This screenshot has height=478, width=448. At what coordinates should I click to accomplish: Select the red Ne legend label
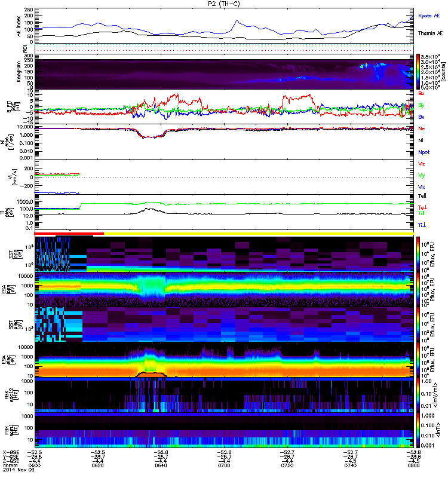[422, 128]
